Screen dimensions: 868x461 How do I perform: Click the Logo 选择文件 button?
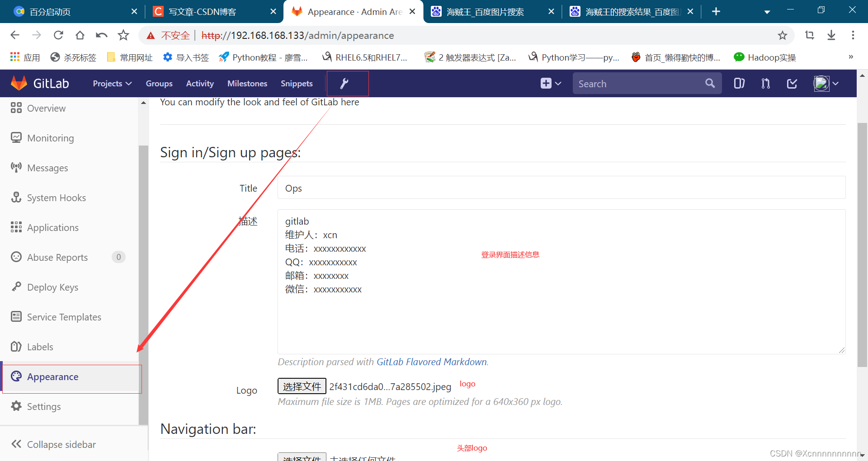point(302,386)
